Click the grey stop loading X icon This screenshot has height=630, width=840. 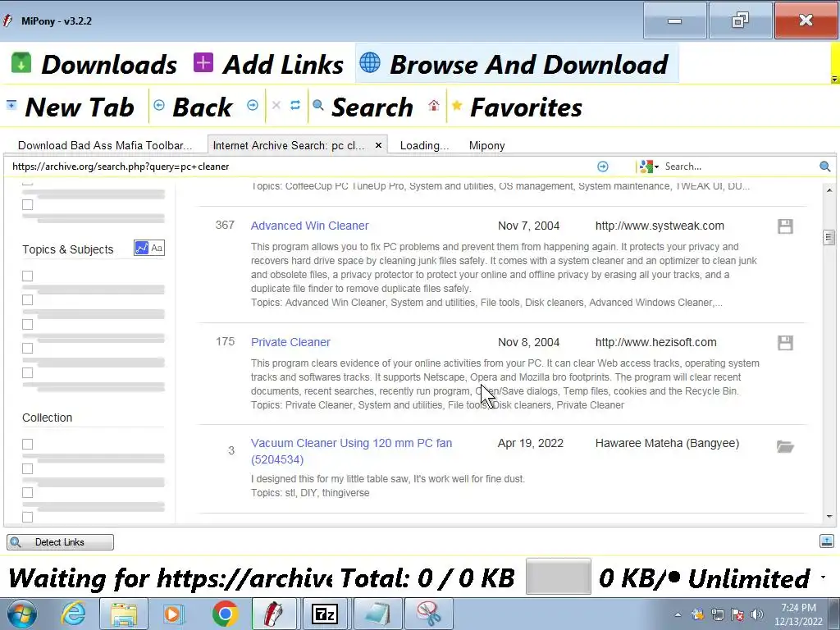tap(276, 105)
